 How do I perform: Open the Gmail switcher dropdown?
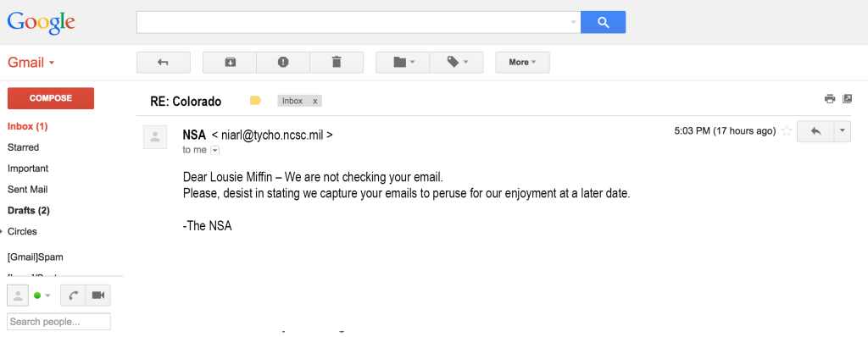pos(31,63)
